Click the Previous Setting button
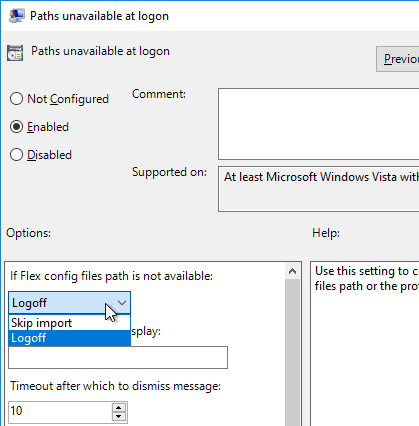Viewport: 419px width, 426px height. [x=398, y=59]
